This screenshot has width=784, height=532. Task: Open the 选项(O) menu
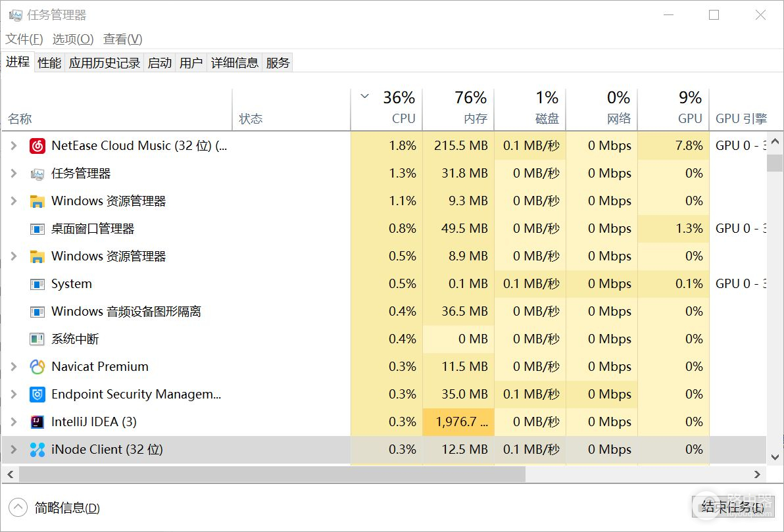click(x=73, y=39)
